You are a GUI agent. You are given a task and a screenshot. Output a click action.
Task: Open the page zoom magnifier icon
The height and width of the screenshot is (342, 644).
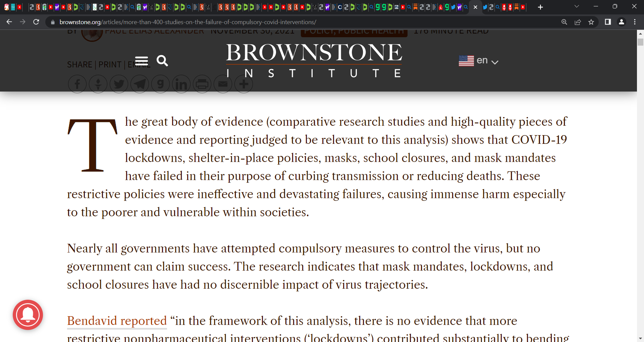(564, 22)
